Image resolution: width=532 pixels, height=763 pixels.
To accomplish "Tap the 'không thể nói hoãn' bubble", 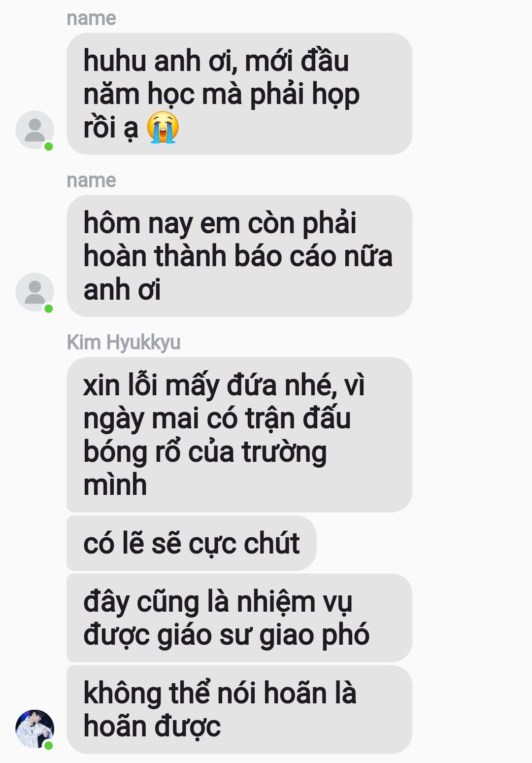I will [239, 709].
